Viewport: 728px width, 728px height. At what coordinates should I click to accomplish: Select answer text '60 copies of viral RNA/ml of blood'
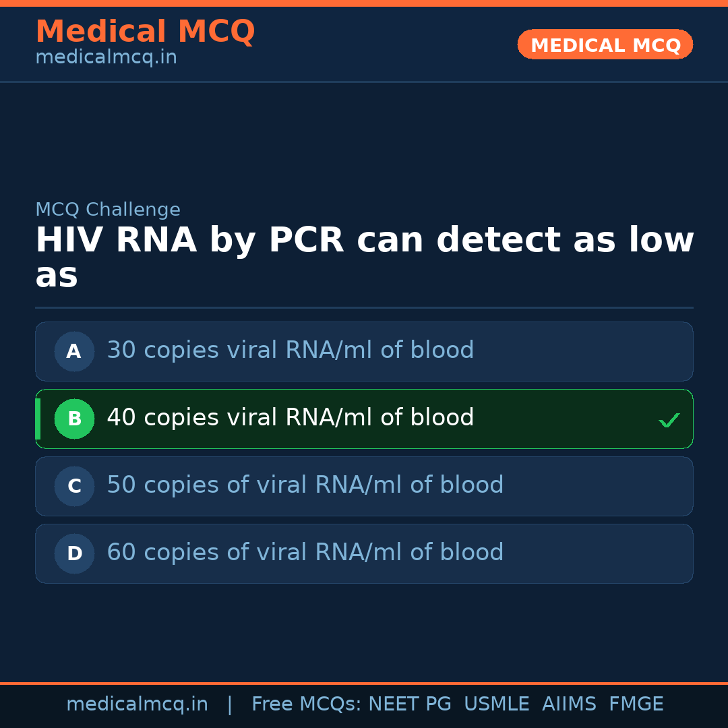[x=305, y=553]
